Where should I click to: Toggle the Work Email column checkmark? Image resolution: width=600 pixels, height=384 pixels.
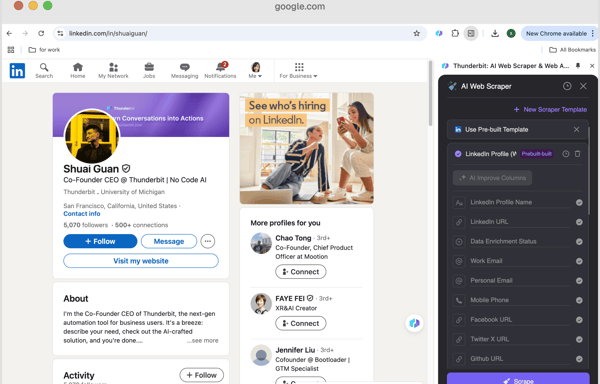[579, 261]
